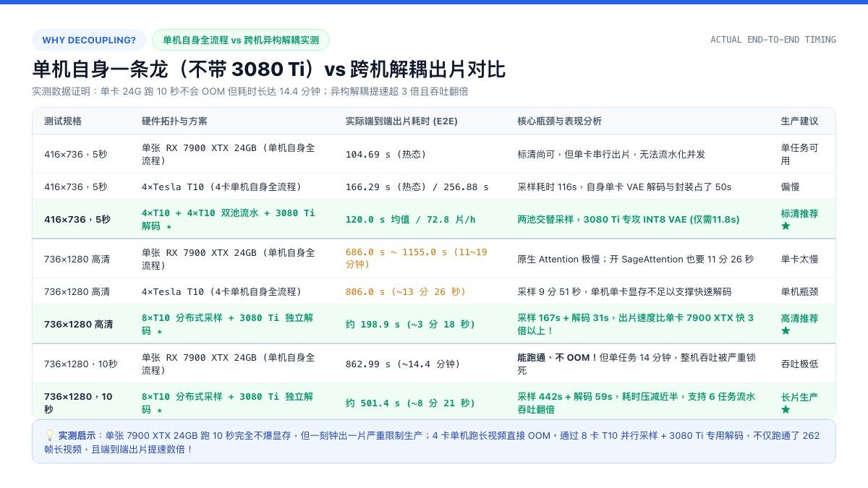Click the lightbulb icon beside 实测启示
Viewport: 868px width, 488px height.
49,436
